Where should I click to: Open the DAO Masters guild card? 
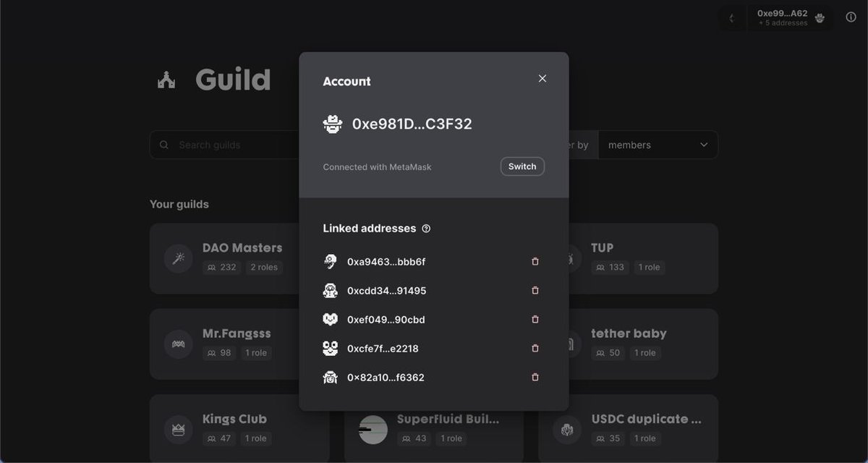(224, 258)
